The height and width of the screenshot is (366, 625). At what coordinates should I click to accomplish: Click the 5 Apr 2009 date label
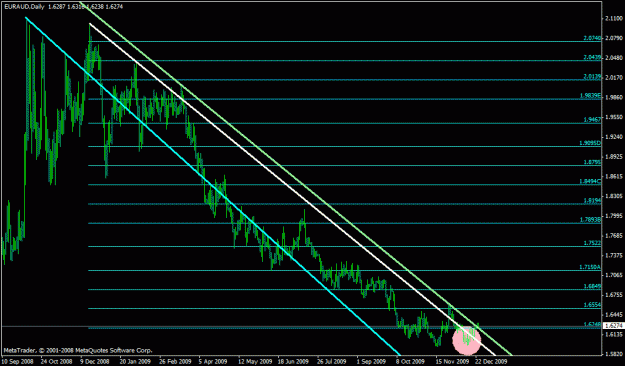click(x=213, y=362)
